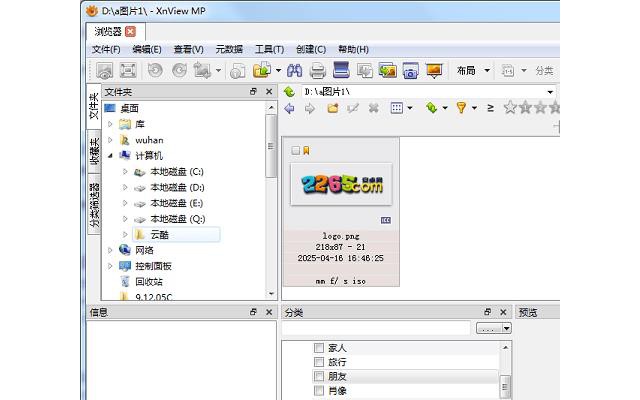Click the fullscreen view toolbar icon

[128, 71]
